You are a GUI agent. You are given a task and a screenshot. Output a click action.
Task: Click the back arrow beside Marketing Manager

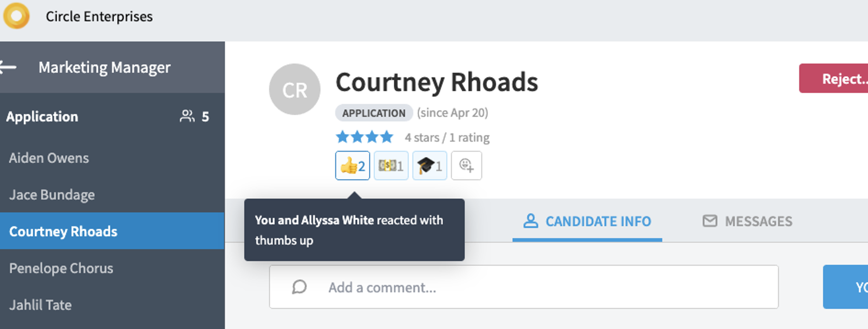8,67
